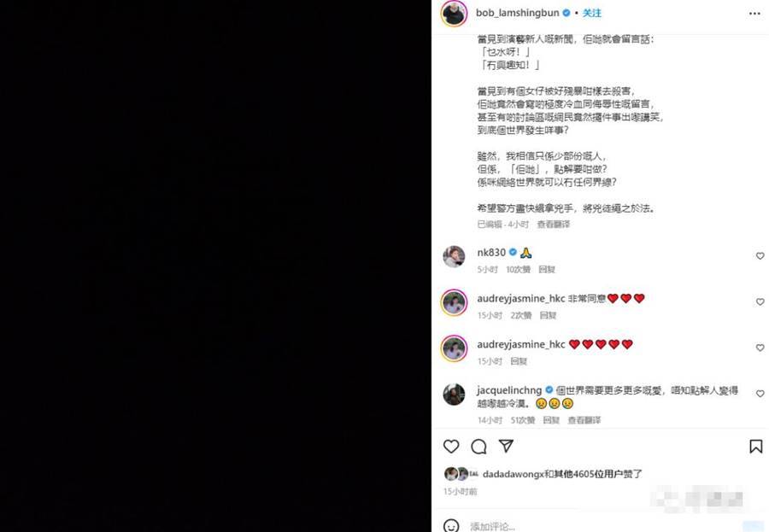This screenshot has height=532, width=769.
Task: Click 查看翻译 under jacquelinchng's comment
Action: coord(584,420)
